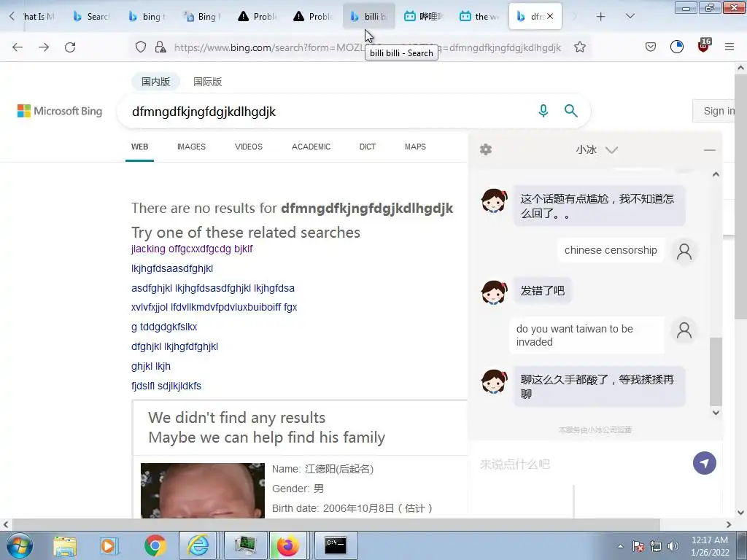Open the uBlock extension icon
The image size is (747, 560).
[x=704, y=46]
